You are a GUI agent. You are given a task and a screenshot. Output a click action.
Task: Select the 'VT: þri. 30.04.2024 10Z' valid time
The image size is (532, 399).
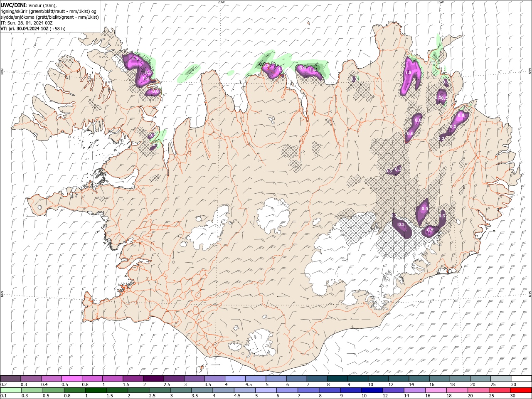point(25,29)
